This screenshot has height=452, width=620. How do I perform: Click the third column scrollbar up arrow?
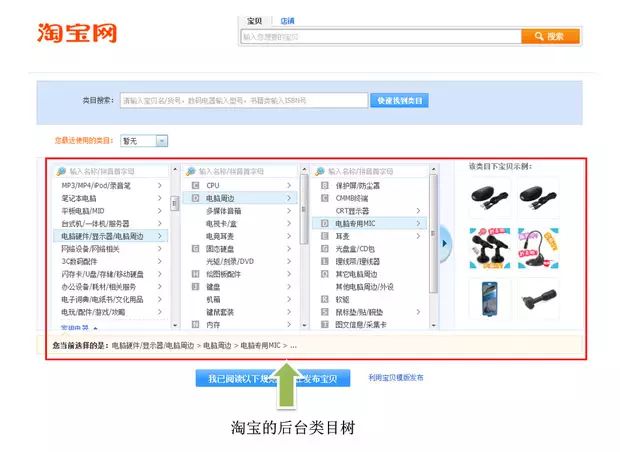click(433, 169)
